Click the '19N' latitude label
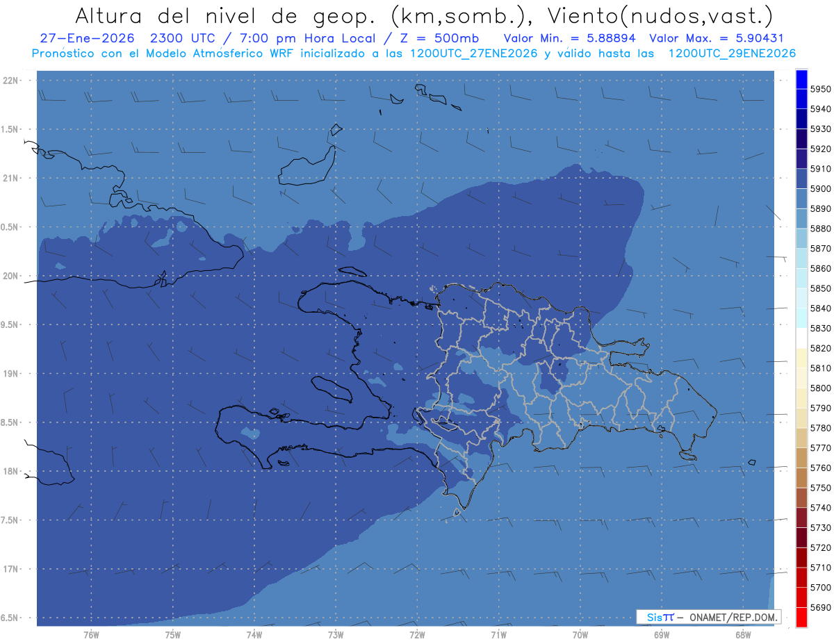 point(12,374)
